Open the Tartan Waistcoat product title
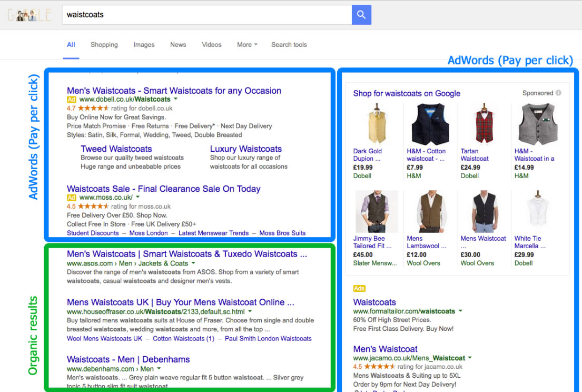Viewport: 582px width, 392px height. [x=475, y=155]
